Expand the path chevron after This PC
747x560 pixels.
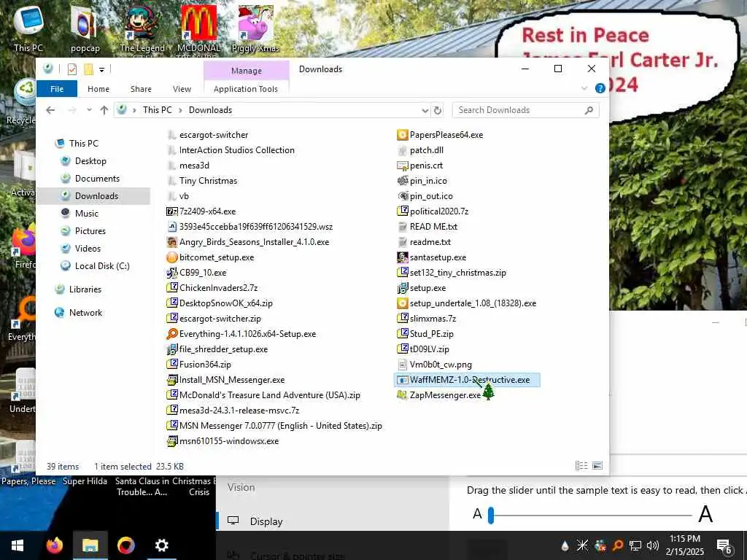tap(181, 111)
